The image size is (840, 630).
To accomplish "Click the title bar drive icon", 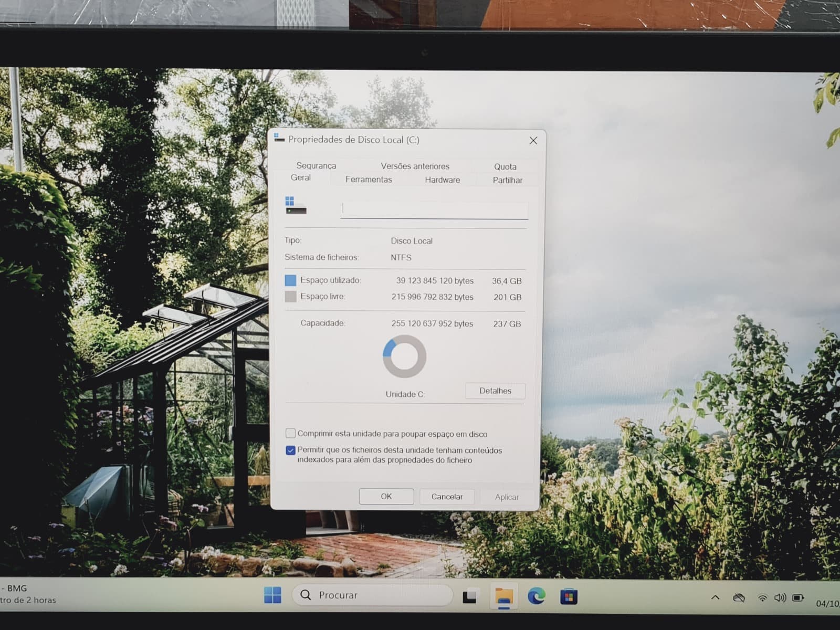I will [x=279, y=138].
